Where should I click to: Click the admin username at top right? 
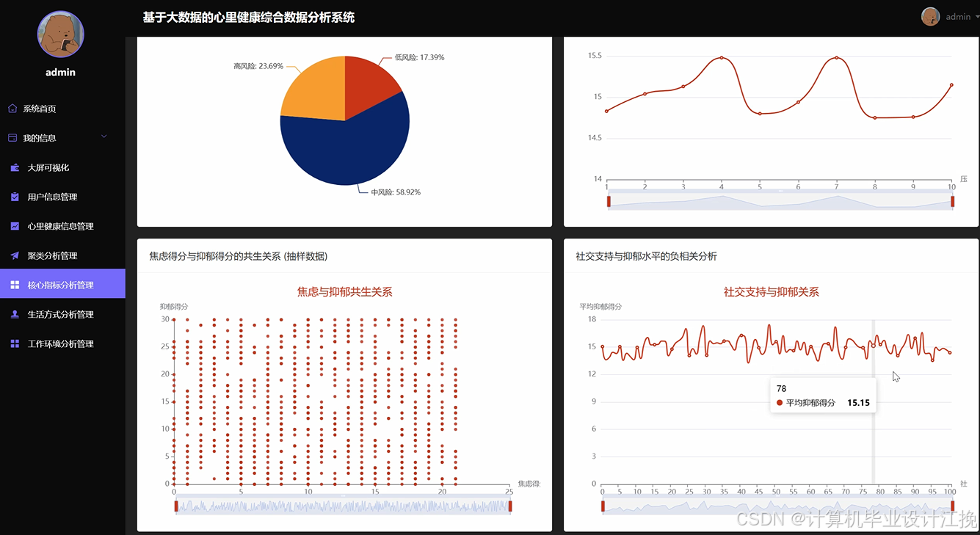pyautogui.click(x=958, y=17)
